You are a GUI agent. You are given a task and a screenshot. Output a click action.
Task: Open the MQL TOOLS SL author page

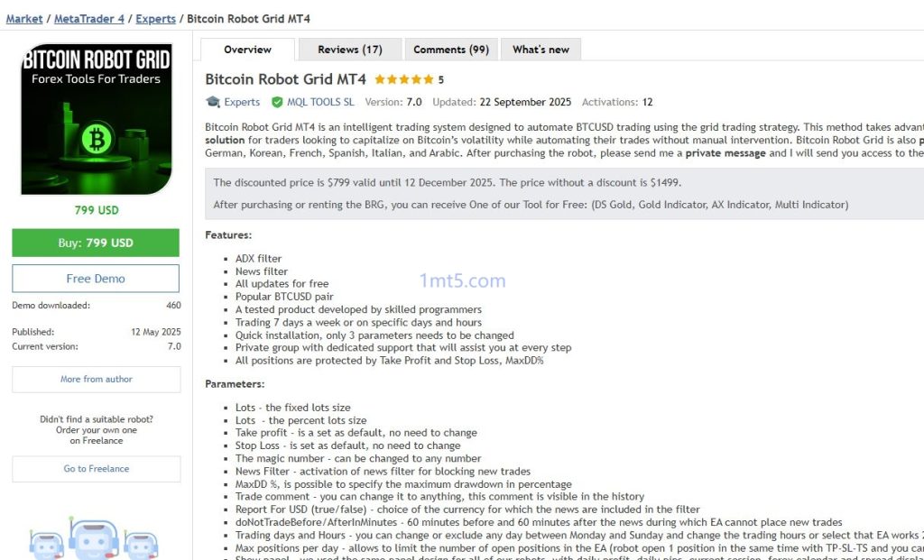tap(320, 103)
